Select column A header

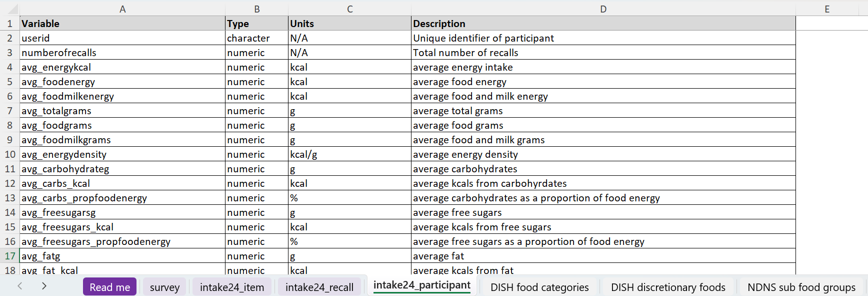point(122,9)
